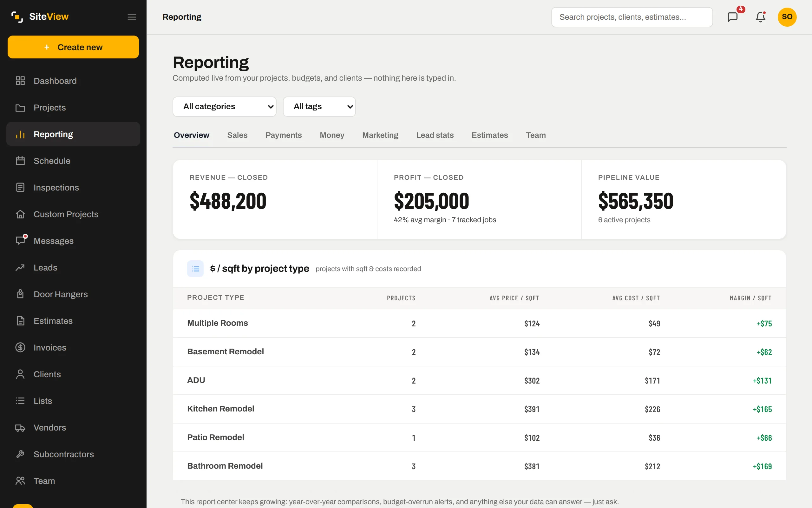Switch to the Sales tab
This screenshot has width=812, height=508.
[237, 135]
